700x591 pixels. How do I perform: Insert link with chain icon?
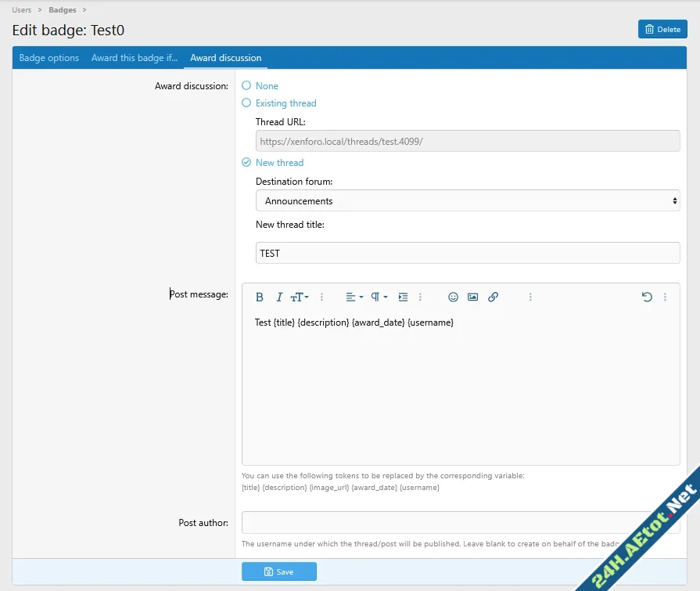pos(493,297)
